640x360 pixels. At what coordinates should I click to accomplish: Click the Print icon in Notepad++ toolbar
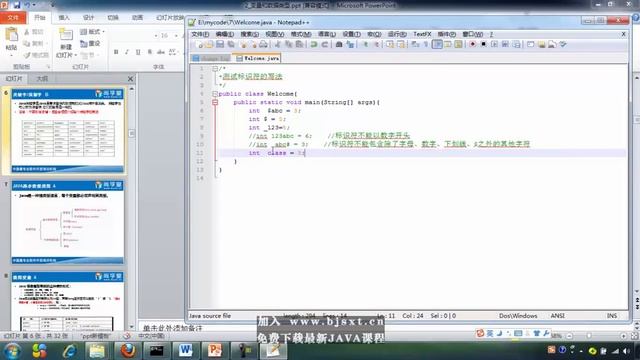tap(263, 44)
